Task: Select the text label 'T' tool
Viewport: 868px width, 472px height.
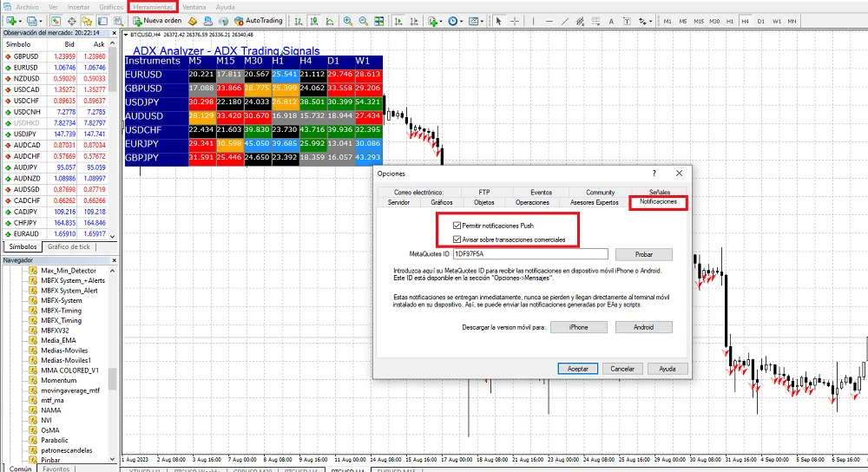Action: pos(627,21)
